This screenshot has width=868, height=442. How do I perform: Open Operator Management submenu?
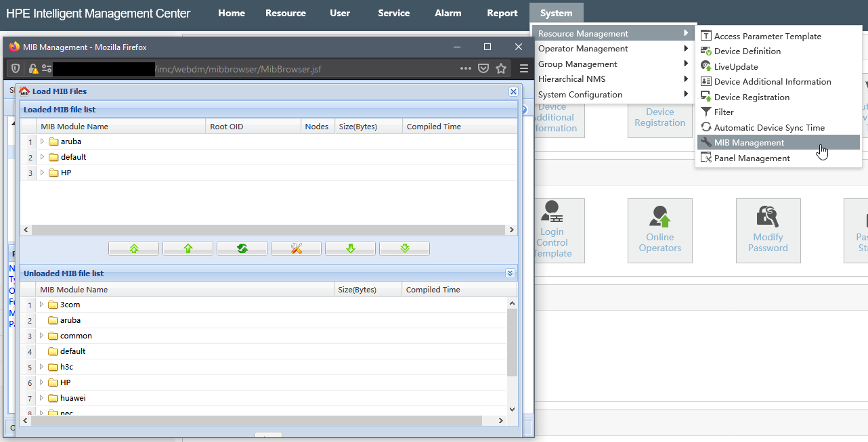[614, 49]
